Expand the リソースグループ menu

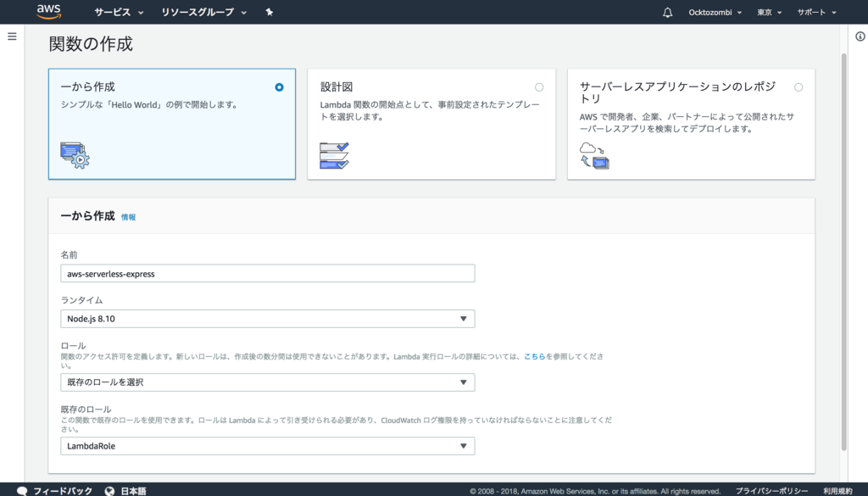(x=203, y=12)
